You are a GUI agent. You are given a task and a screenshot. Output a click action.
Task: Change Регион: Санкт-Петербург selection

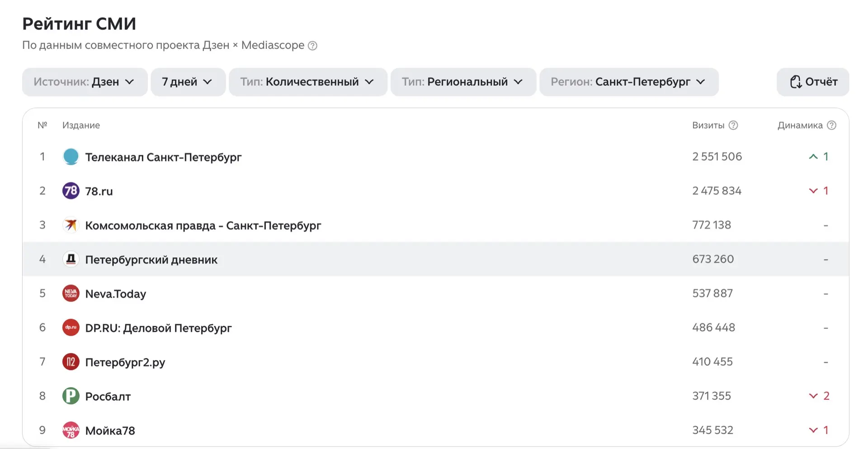(628, 82)
